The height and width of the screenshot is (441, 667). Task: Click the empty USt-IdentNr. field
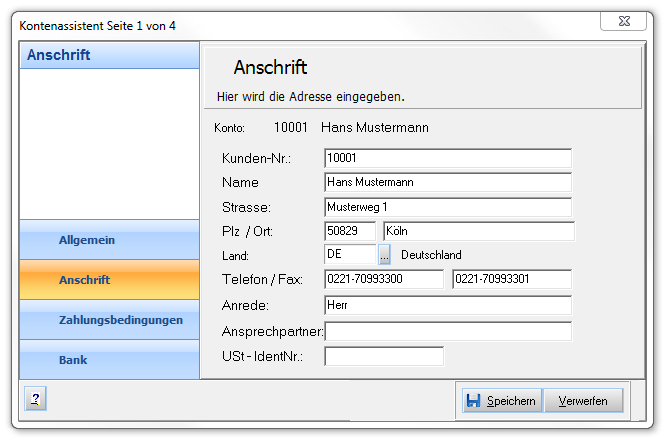pyautogui.click(x=383, y=356)
